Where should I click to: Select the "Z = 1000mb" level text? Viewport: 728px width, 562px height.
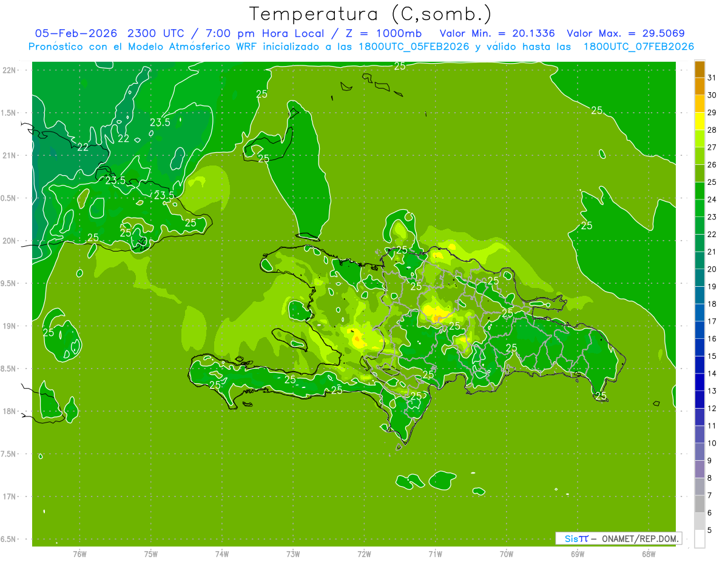coord(384,33)
